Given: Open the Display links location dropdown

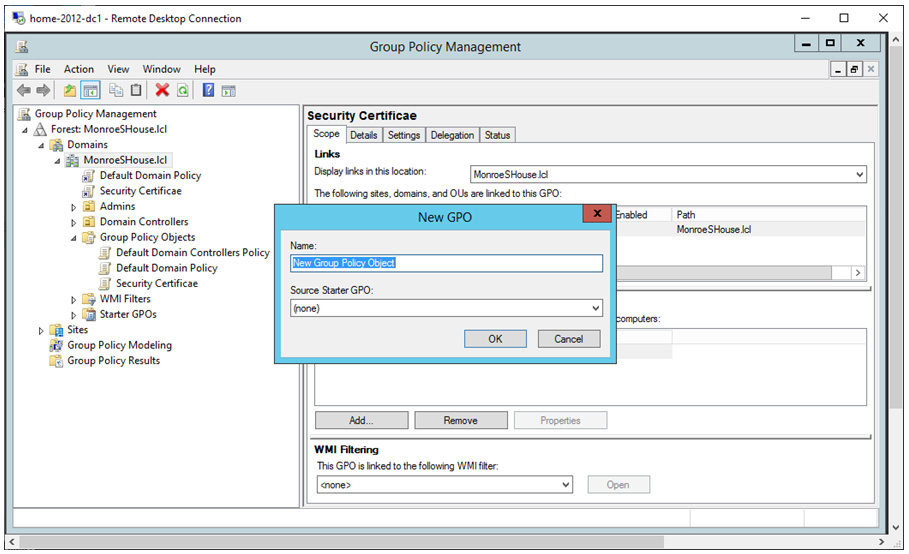Looking at the screenshot, I should coord(859,175).
